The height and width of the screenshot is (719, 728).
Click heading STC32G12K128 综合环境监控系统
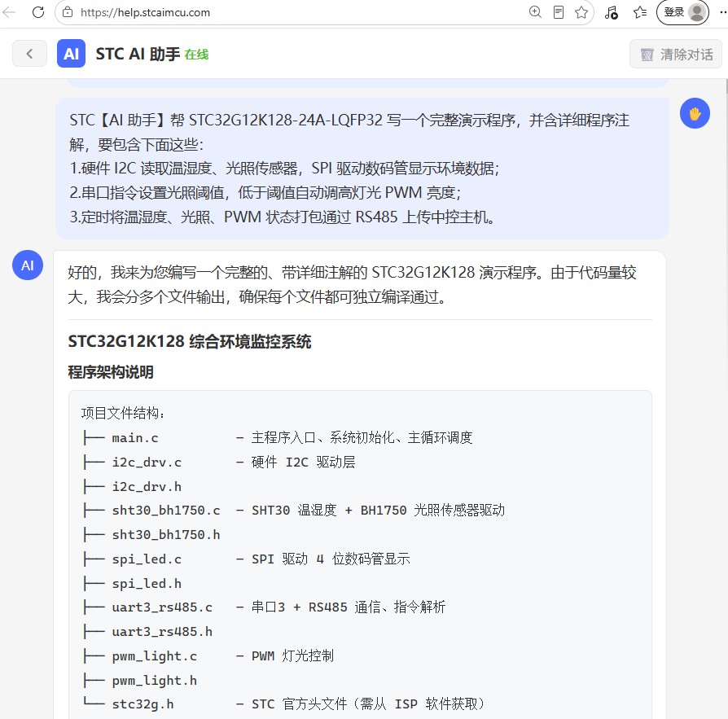[x=190, y=342]
